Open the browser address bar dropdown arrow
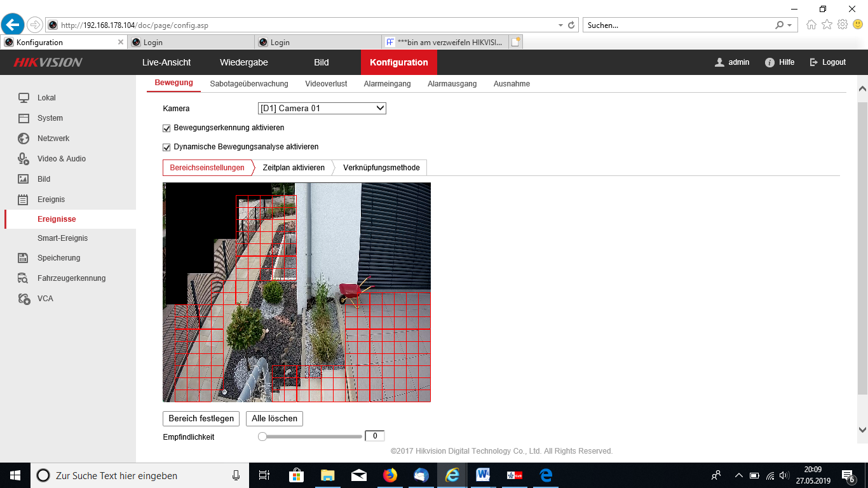This screenshot has width=868, height=488. [560, 25]
